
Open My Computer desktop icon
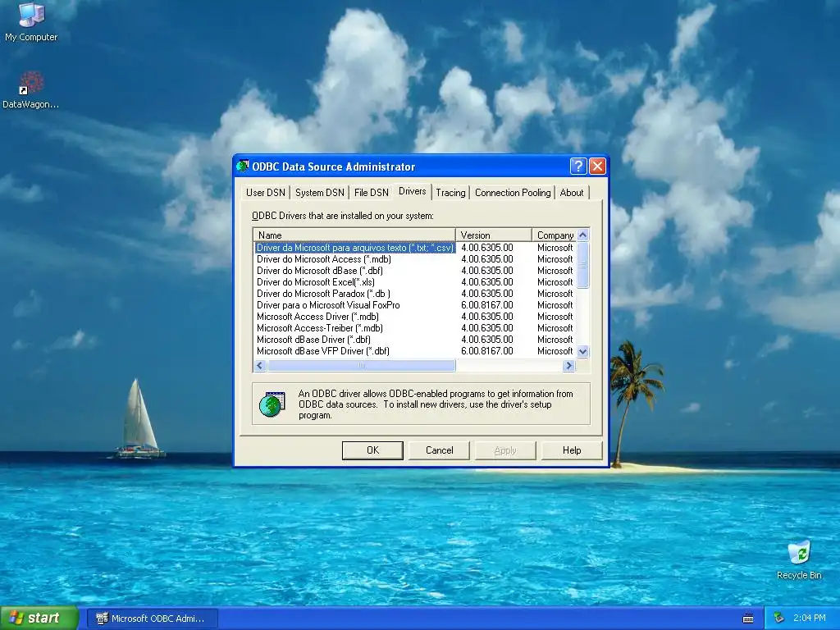coord(30,21)
